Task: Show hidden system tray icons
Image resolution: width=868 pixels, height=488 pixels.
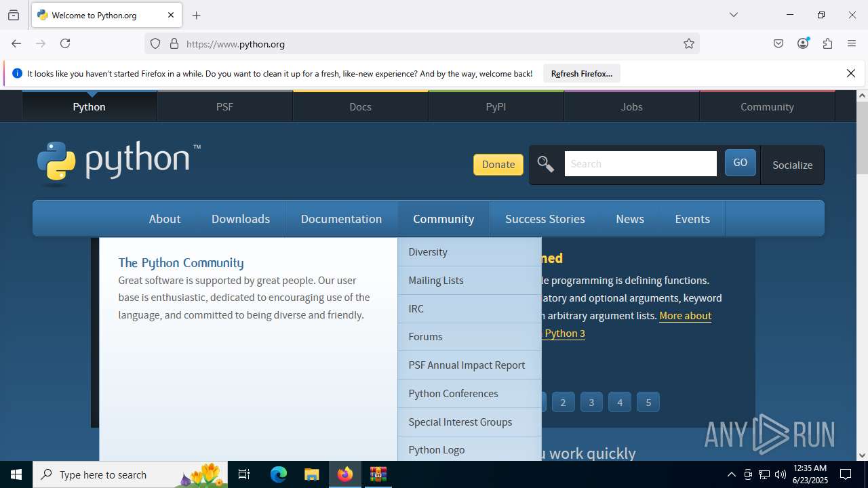Action: 731,474
